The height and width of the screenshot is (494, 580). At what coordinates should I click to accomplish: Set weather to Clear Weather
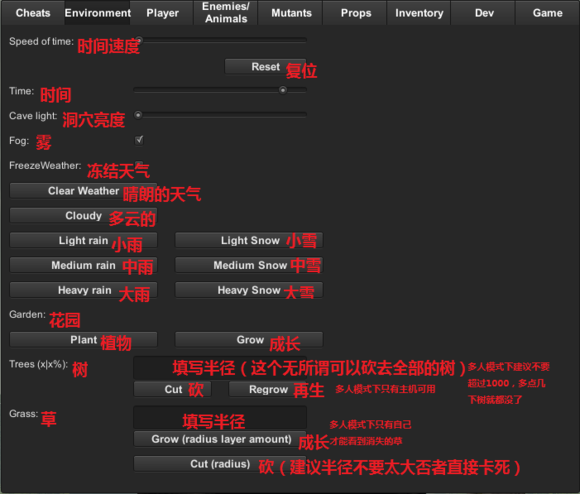click(83, 191)
